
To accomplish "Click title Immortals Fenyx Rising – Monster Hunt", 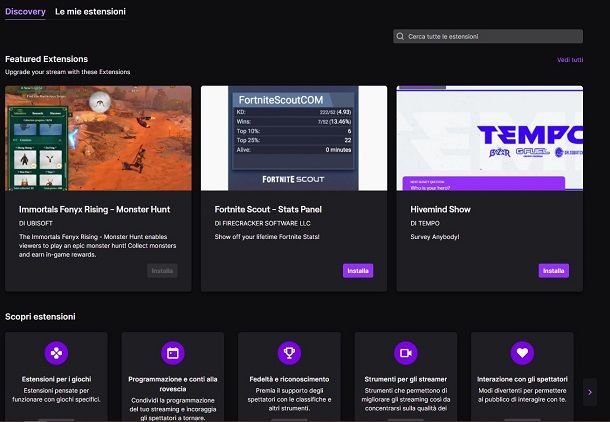I will click(x=95, y=209).
